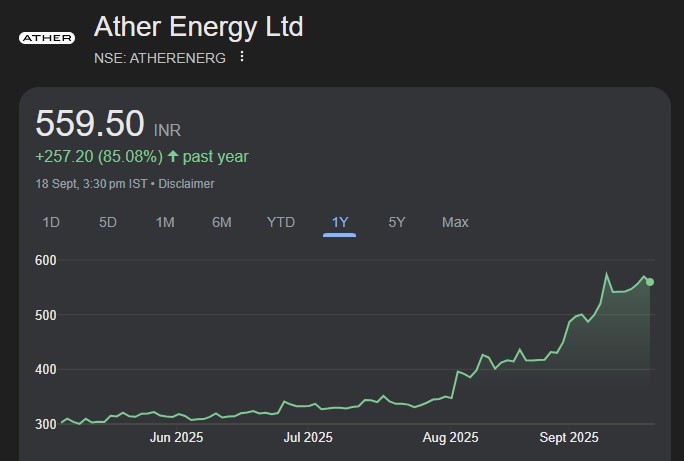Click the Jun 2025 axis label
Screen dimensions: 684x461
pyautogui.click(x=176, y=437)
